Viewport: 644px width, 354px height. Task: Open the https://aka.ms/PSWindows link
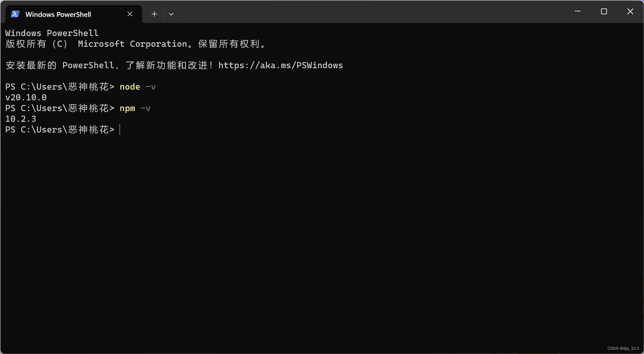tap(280, 65)
